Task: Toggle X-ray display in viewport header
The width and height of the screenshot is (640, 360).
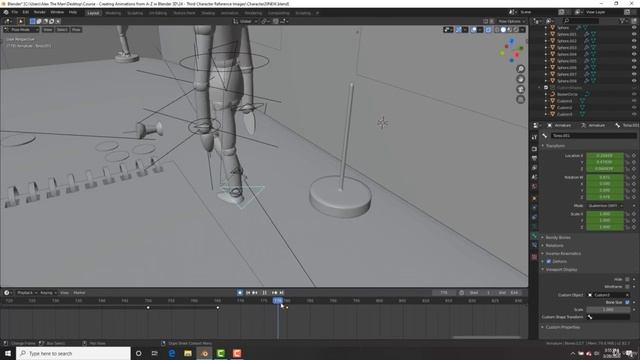Action: [488, 29]
